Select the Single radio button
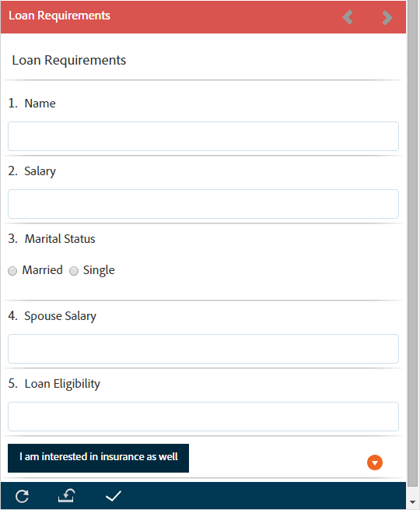This screenshot has width=420, height=510. tap(74, 271)
